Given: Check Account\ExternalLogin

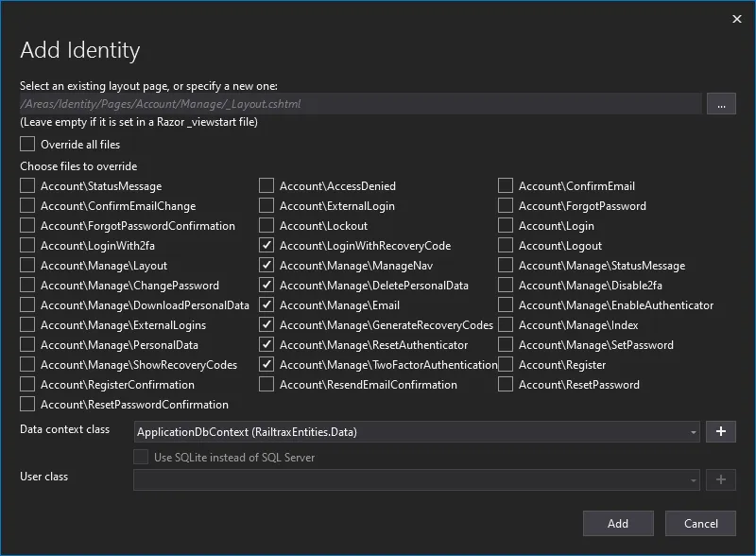Looking at the screenshot, I should click(266, 205).
